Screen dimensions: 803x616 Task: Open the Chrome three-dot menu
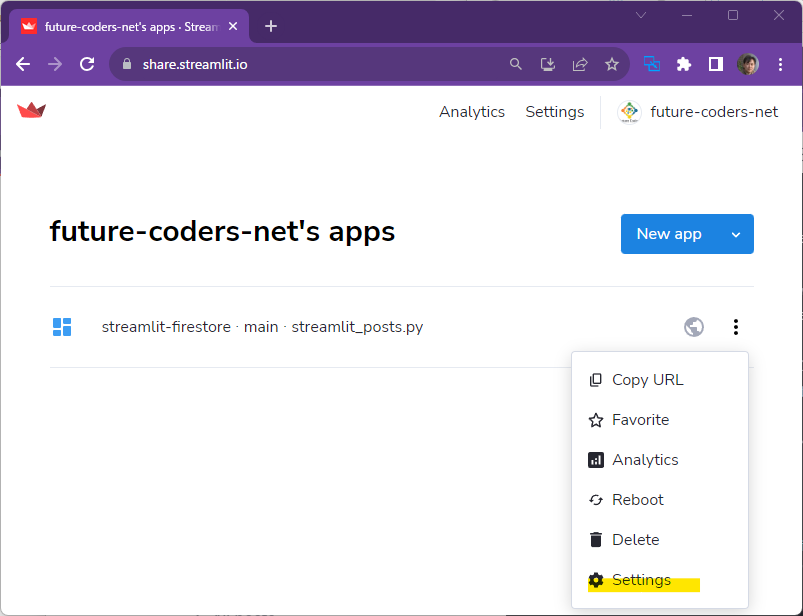coord(780,65)
